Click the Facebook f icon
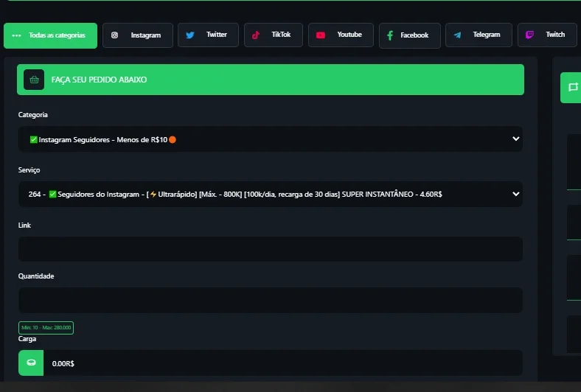The height and width of the screenshot is (392, 581). (x=390, y=35)
